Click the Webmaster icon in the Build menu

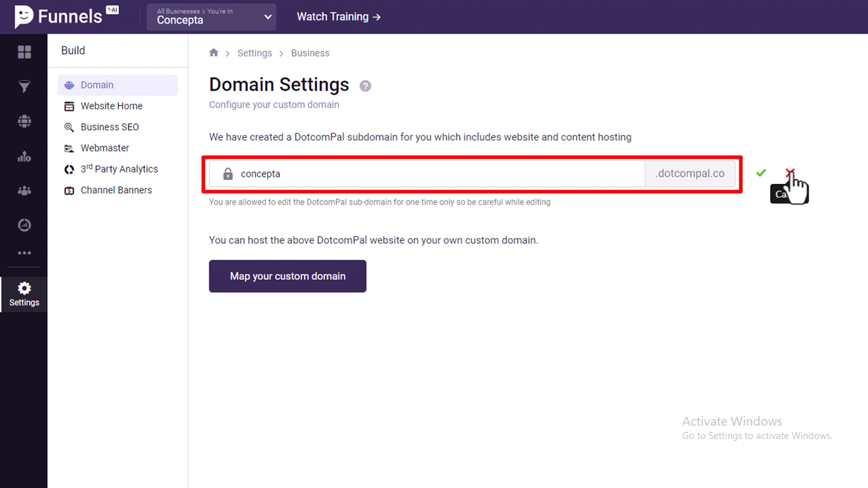tap(69, 148)
